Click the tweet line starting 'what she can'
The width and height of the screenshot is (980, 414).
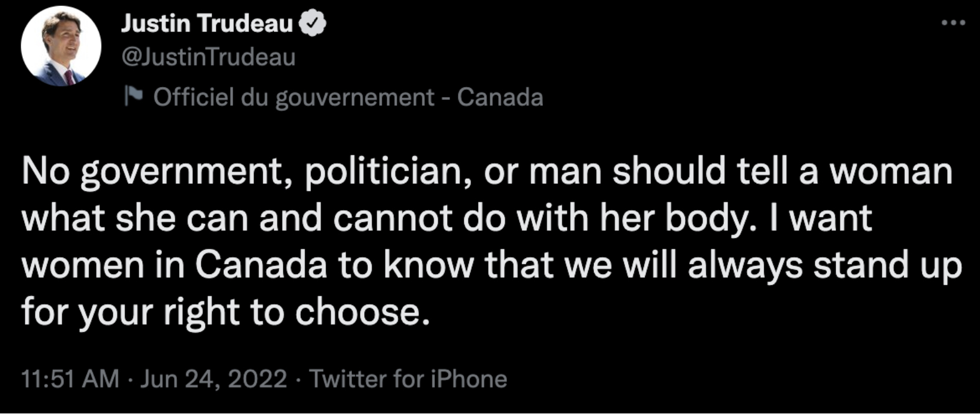(447, 219)
